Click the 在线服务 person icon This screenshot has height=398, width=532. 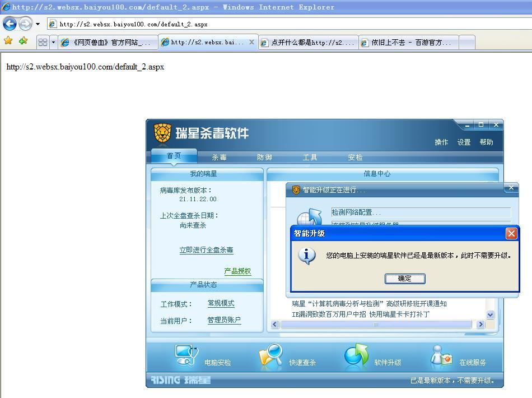(x=441, y=355)
